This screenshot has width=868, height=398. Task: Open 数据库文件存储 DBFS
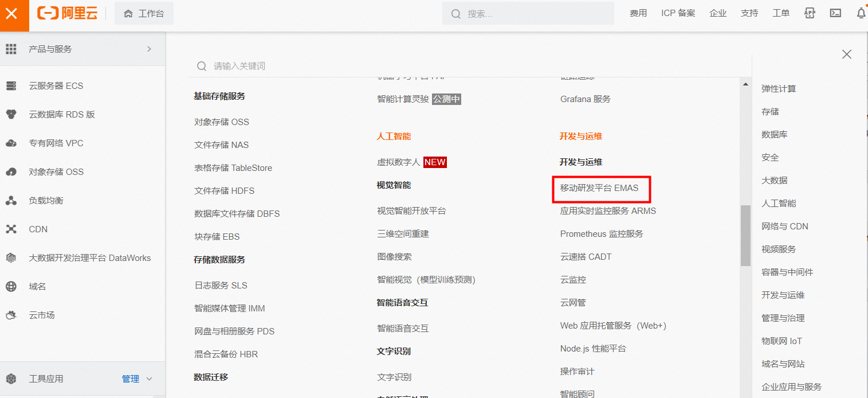[237, 214]
